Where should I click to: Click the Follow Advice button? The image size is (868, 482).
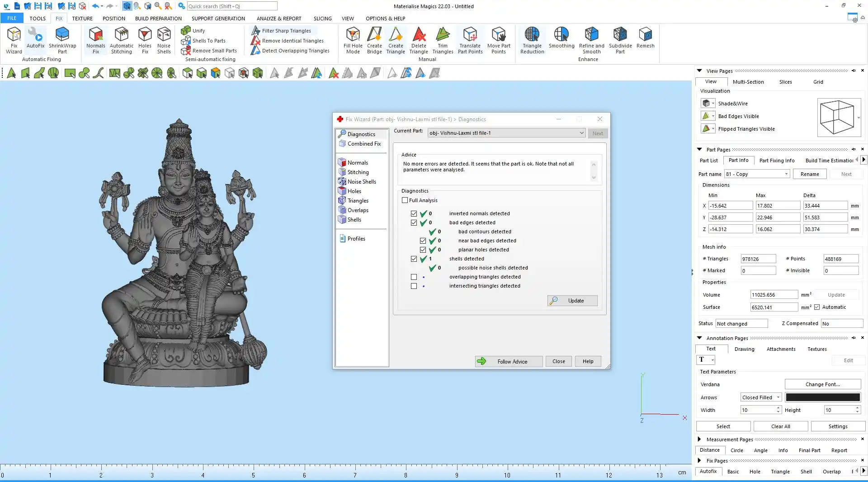(x=509, y=361)
